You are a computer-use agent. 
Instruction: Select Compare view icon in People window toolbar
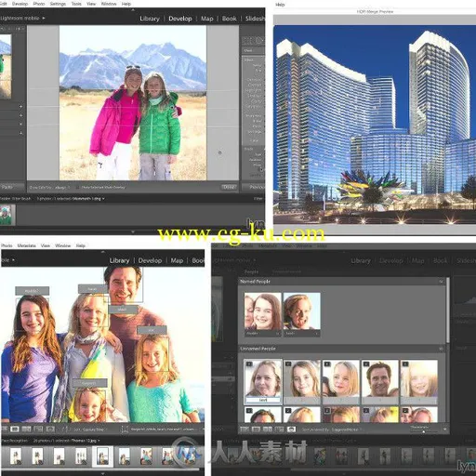268,430
